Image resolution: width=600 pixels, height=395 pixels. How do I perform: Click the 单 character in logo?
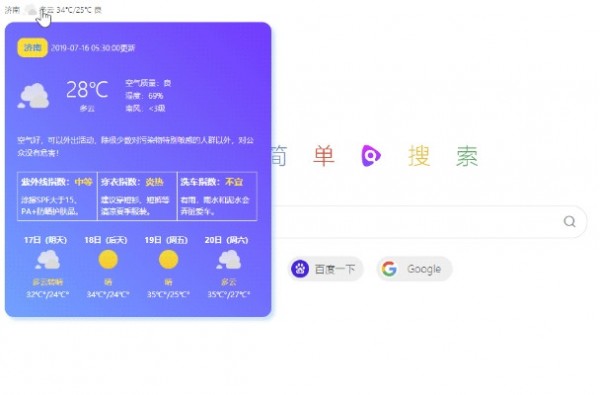pyautogui.click(x=324, y=156)
